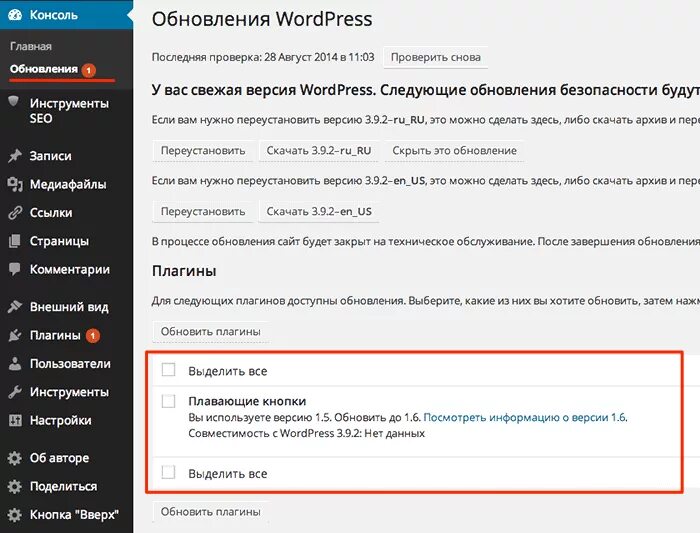700x533 pixels.
Task: Click the paintbrush icon for Внешний вид
Action: [x=15, y=307]
